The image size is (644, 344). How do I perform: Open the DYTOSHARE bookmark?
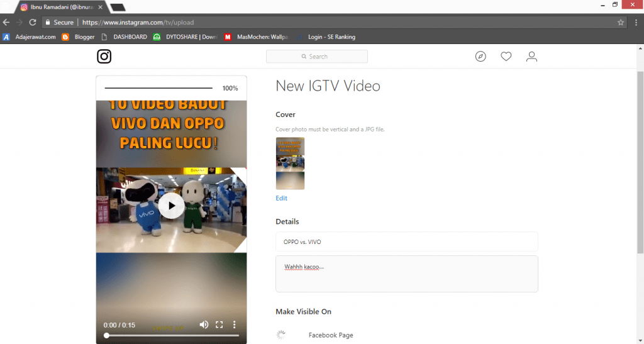click(x=186, y=37)
